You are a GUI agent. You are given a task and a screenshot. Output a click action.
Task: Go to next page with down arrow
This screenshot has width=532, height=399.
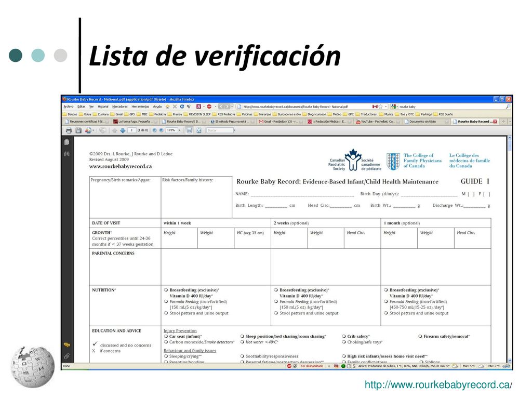coord(123,130)
